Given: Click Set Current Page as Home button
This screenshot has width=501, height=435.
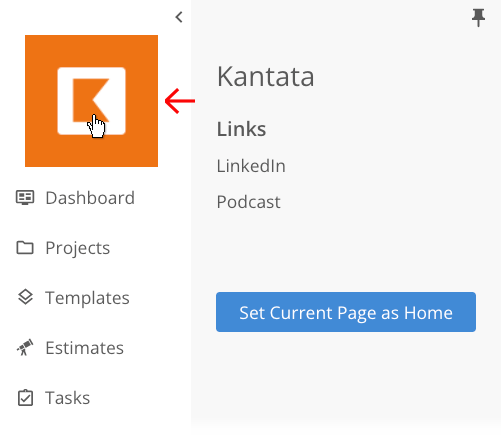Looking at the screenshot, I should pyautogui.click(x=346, y=312).
